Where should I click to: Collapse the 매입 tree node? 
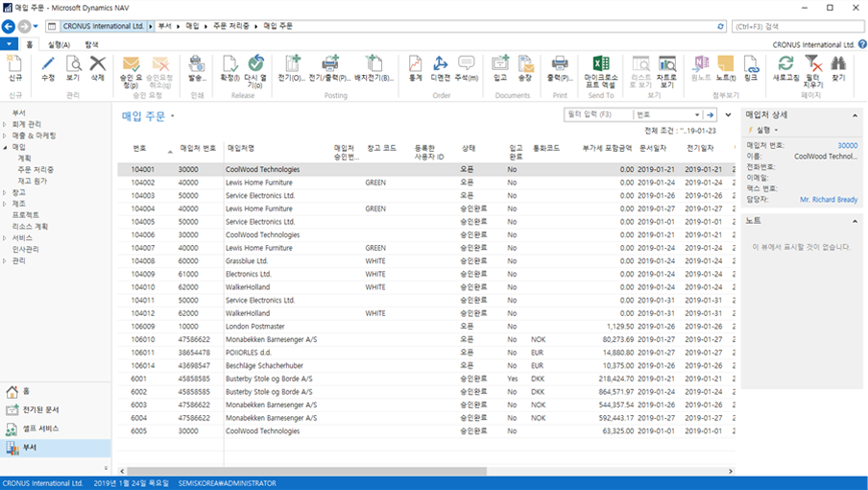click(5, 147)
